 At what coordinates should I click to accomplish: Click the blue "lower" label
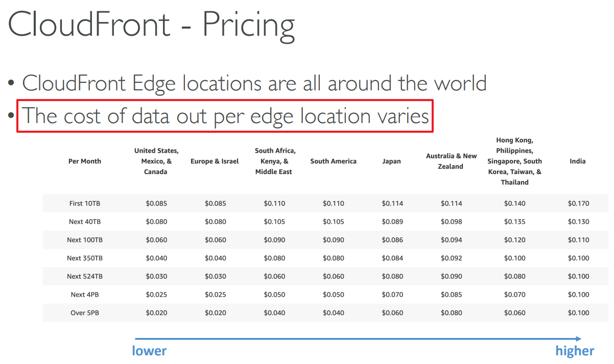pos(149,351)
